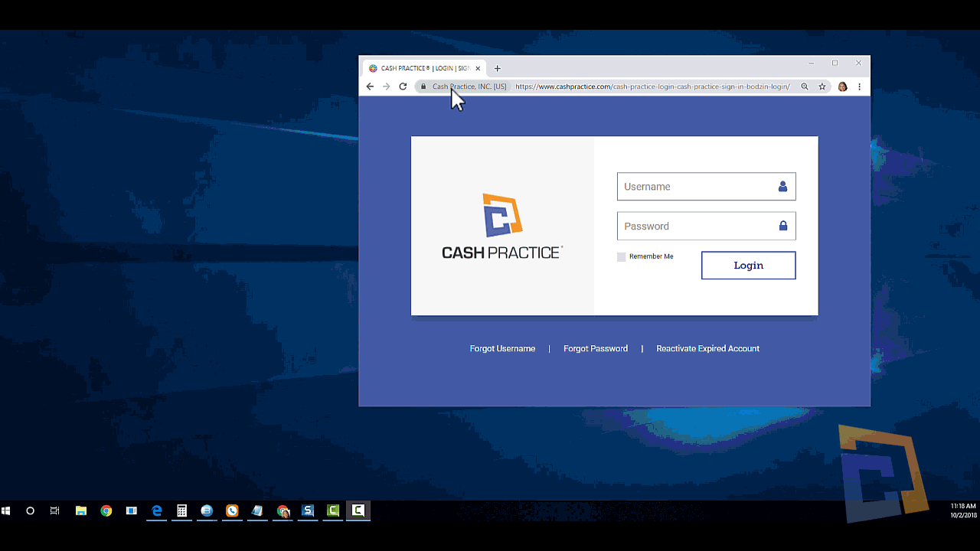Open a new tab with the plus button

point(498,68)
